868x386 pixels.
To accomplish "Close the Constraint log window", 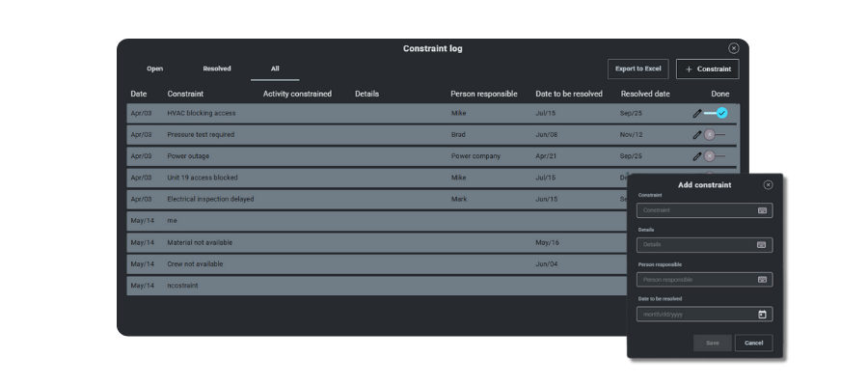I will coord(733,48).
